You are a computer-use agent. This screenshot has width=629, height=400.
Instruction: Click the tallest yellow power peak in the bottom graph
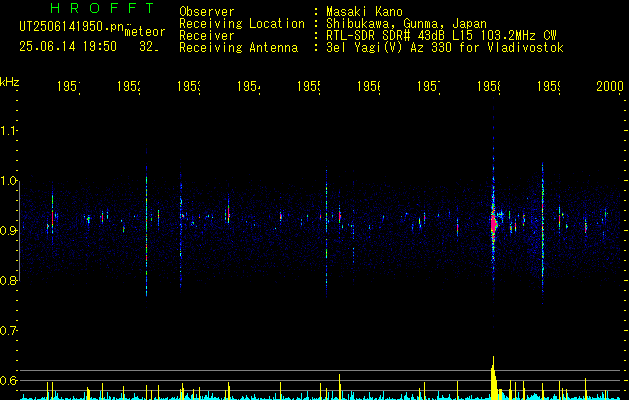[493, 377]
